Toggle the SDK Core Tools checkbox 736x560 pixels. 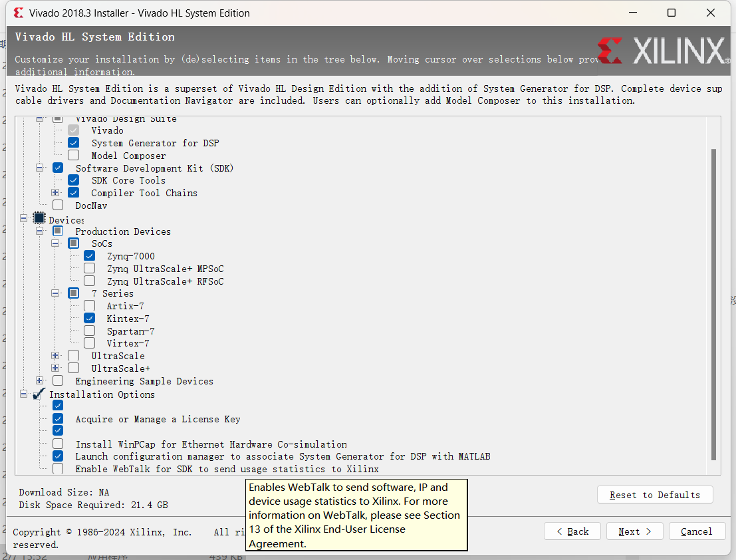coord(74,180)
